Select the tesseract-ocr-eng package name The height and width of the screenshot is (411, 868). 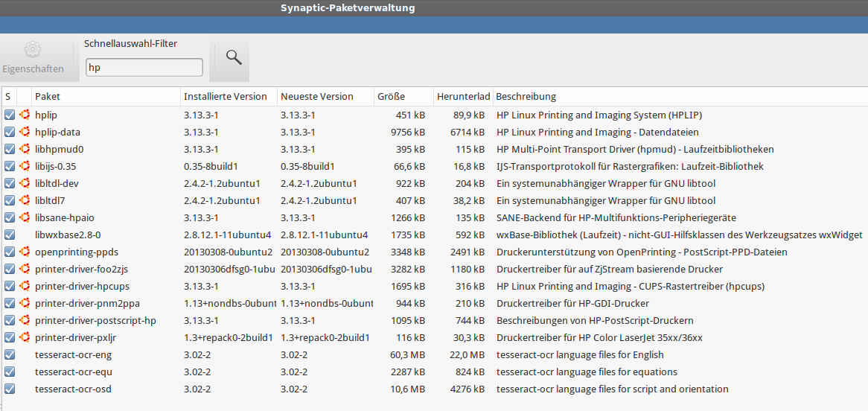pos(74,355)
